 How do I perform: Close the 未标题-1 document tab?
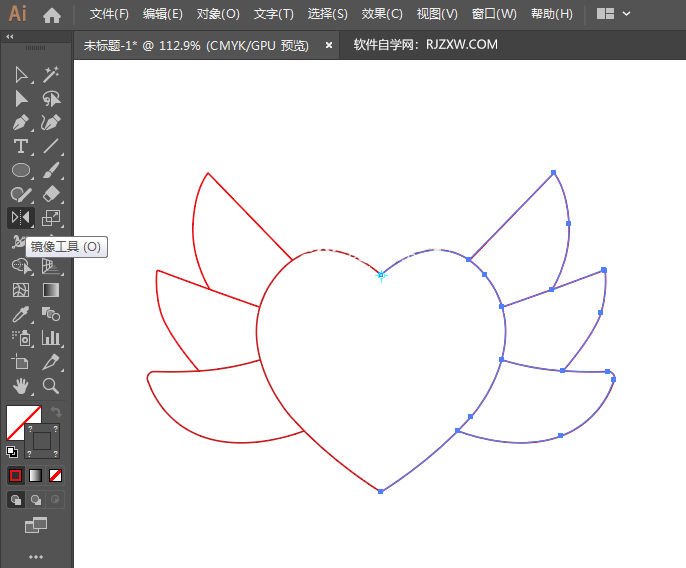pyautogui.click(x=329, y=45)
